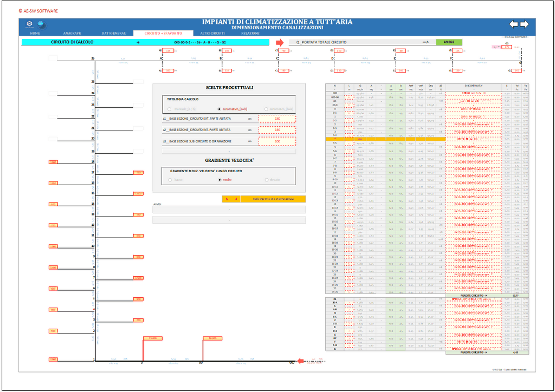
Task: Edit a3 base sezione sub circuito value field
Action: pyautogui.click(x=277, y=141)
